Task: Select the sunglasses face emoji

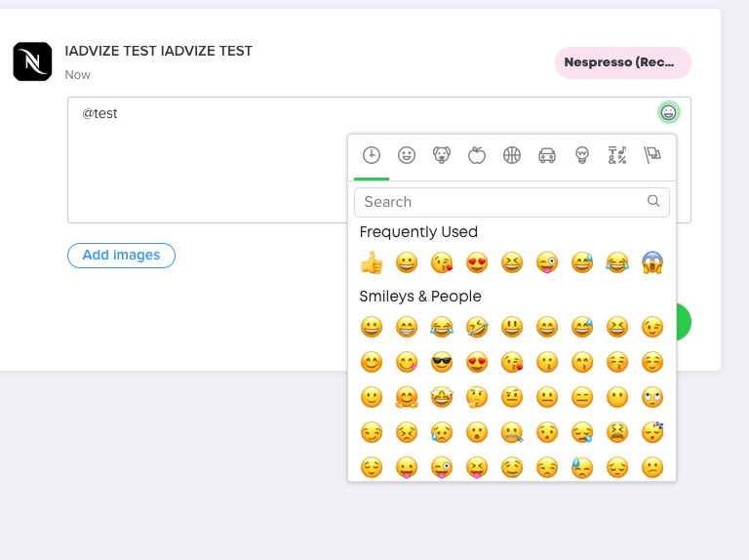Action: (442, 362)
